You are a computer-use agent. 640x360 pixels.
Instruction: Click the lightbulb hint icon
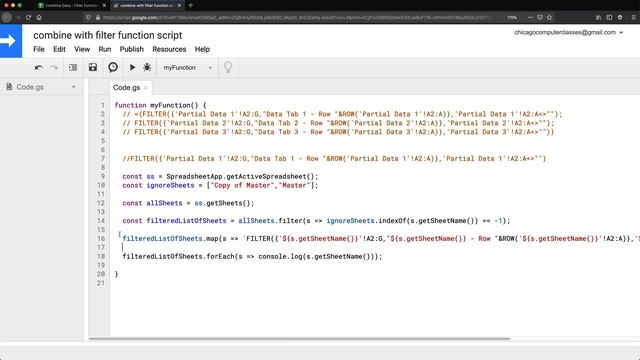point(228,67)
